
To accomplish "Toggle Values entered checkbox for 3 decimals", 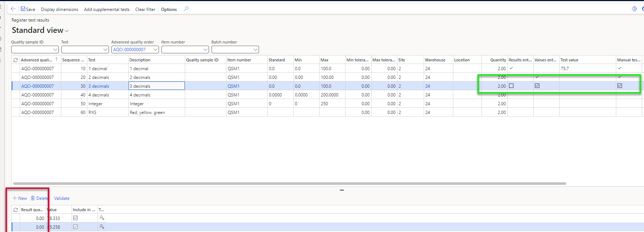I will [537, 86].
